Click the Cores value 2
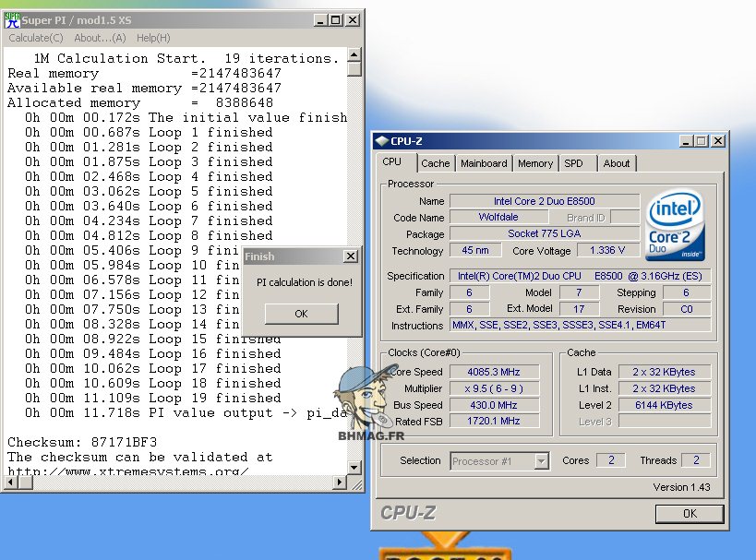 coord(611,460)
